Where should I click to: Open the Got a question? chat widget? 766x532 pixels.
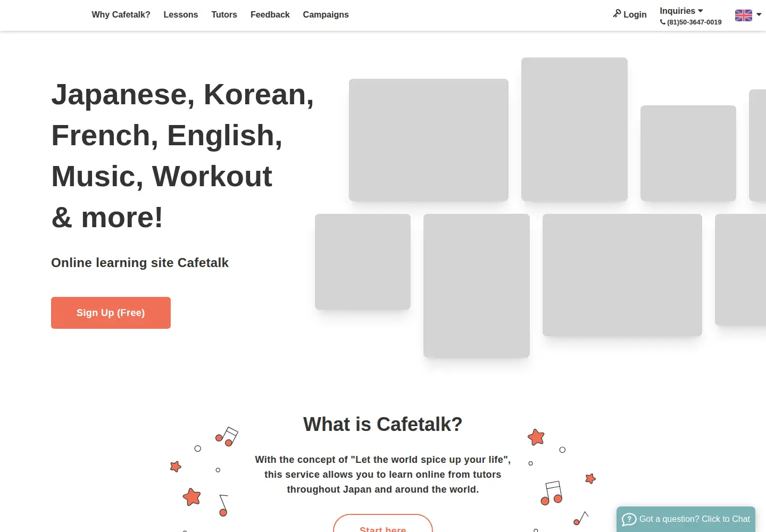click(686, 519)
